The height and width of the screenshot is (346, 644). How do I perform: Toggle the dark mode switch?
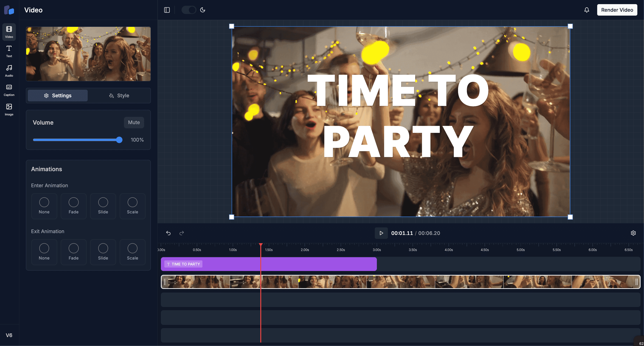click(189, 10)
